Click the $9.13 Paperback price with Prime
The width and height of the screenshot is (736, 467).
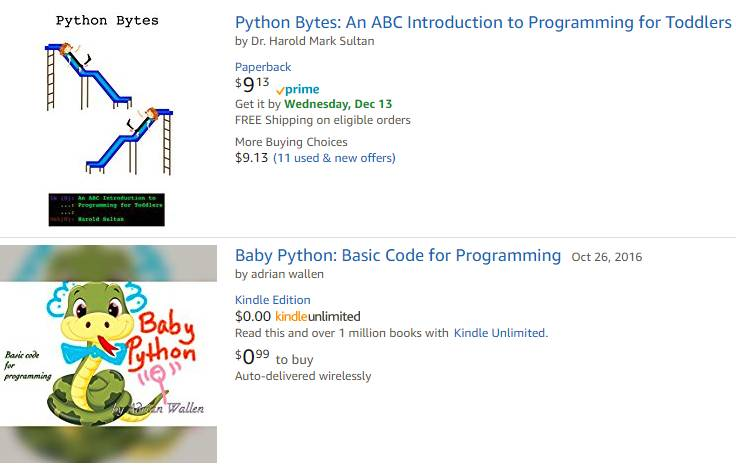click(x=252, y=86)
